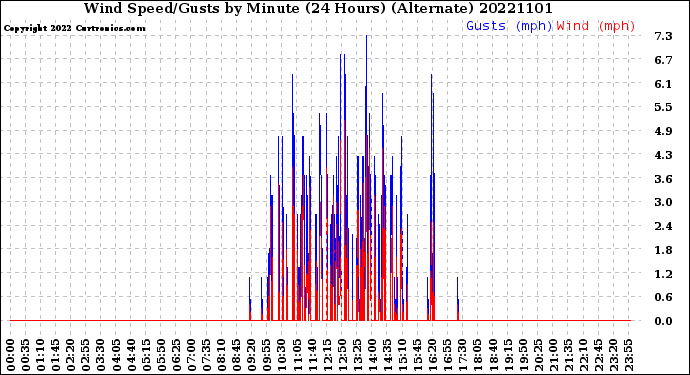Screen dimensions: 690x375
Task: Select the 0.0 y-axis value
Action: [x=664, y=321]
